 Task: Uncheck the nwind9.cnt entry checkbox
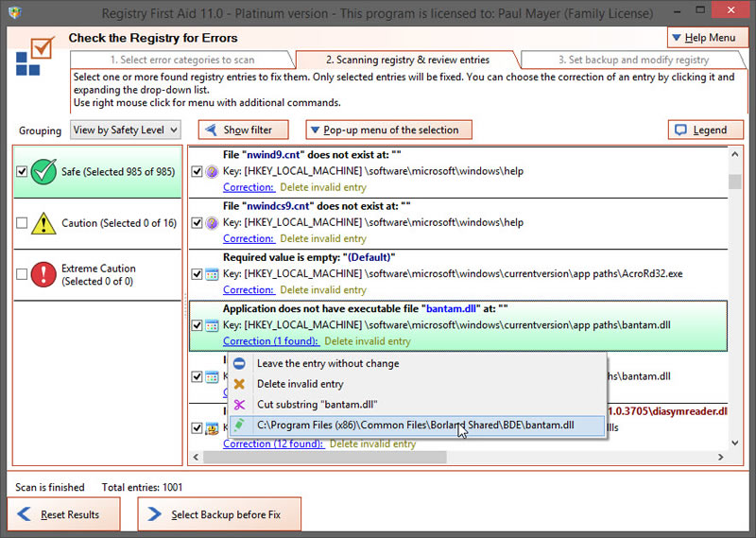click(x=197, y=171)
